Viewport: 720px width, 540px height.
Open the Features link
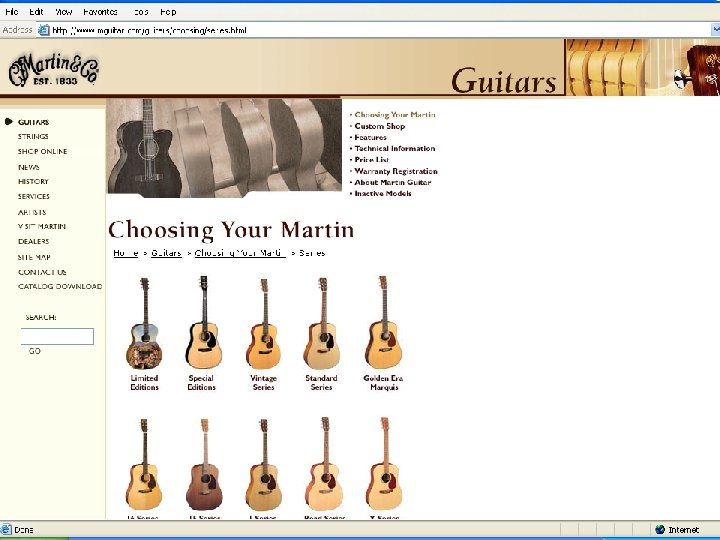point(371,137)
